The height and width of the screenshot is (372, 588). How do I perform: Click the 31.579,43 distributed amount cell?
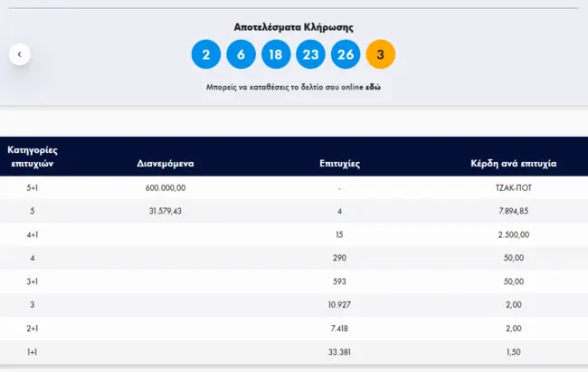click(x=166, y=212)
